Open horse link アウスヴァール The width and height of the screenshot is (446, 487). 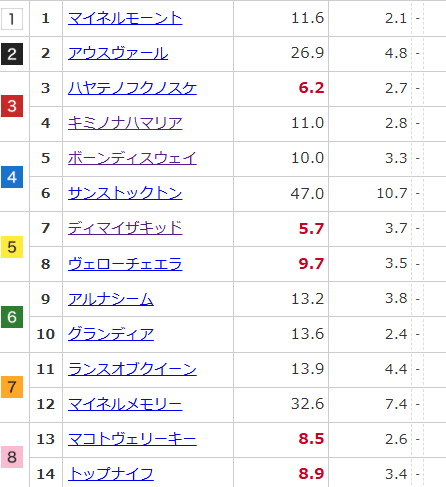coord(118,53)
